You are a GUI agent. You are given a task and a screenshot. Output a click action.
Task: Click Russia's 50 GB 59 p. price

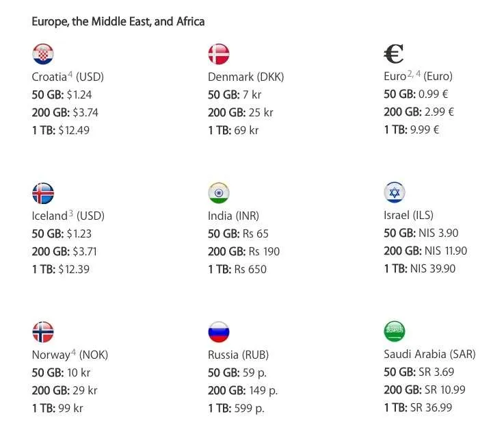pos(237,372)
